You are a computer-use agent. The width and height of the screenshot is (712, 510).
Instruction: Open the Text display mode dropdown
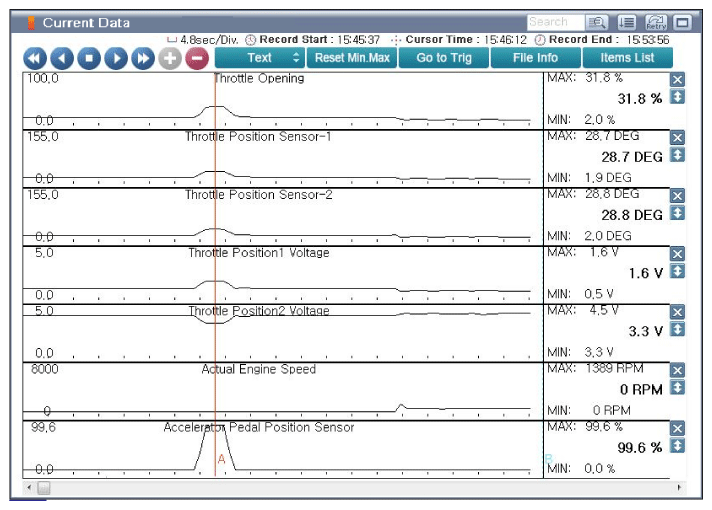(x=259, y=58)
